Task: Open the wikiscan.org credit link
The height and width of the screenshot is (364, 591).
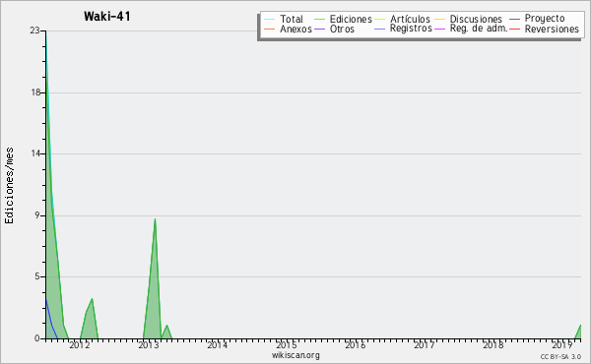Action: (x=295, y=355)
